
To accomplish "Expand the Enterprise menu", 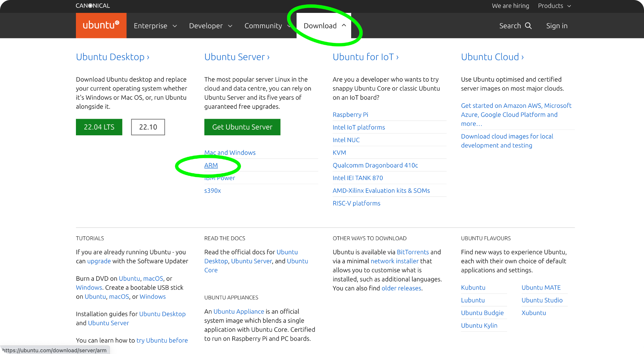I will pos(155,26).
